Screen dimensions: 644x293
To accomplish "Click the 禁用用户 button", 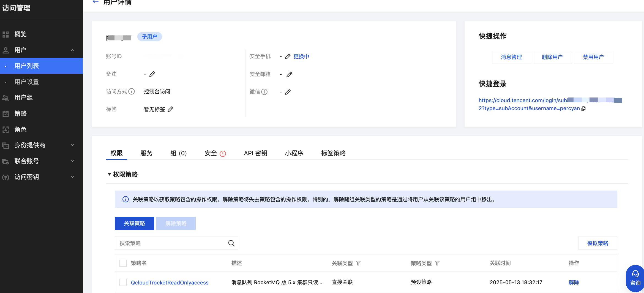I will click(593, 57).
